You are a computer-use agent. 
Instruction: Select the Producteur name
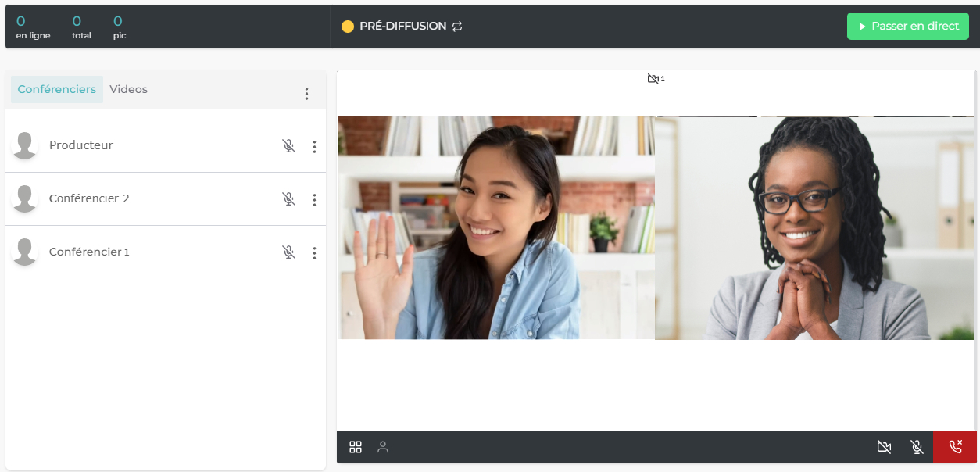tap(81, 145)
